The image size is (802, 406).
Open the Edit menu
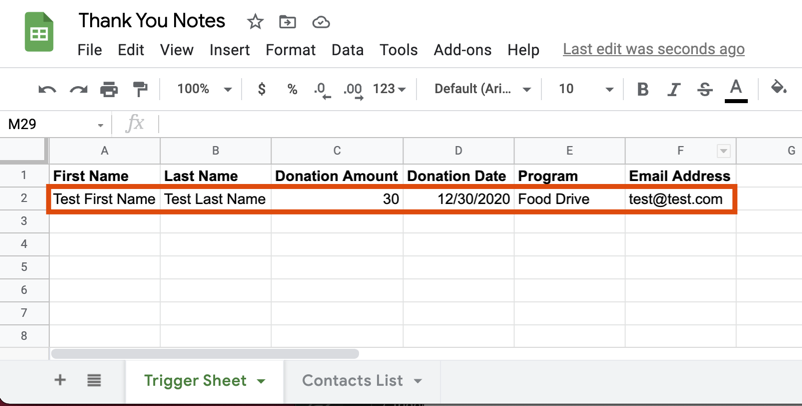(131, 50)
